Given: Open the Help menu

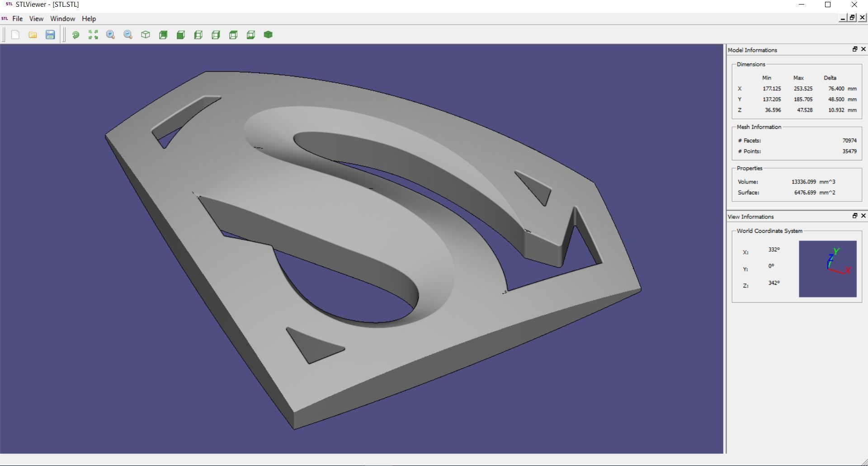Looking at the screenshot, I should tap(89, 19).
